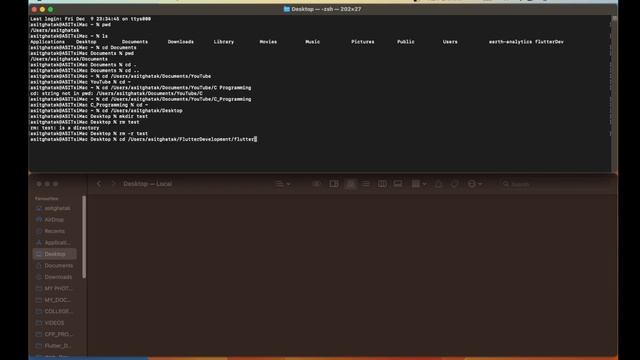Open Finder action menu dropdown

point(475,184)
